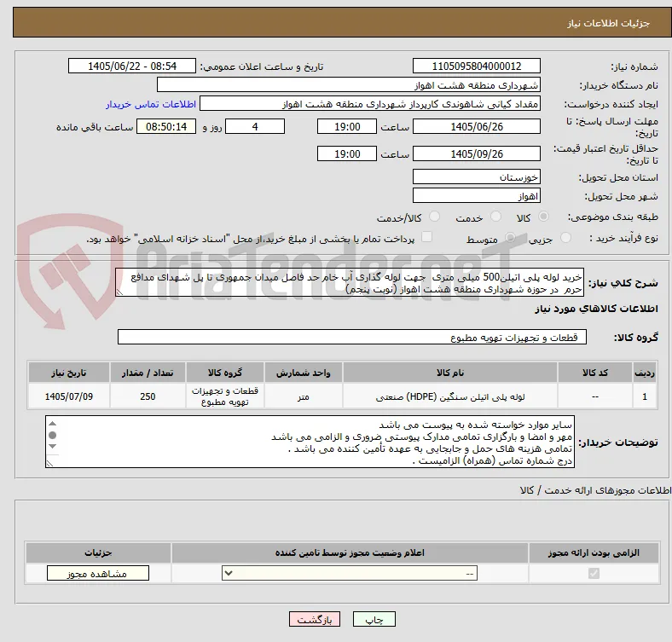Click the quantity cell 250
The height and width of the screenshot is (642, 672).
(148, 396)
